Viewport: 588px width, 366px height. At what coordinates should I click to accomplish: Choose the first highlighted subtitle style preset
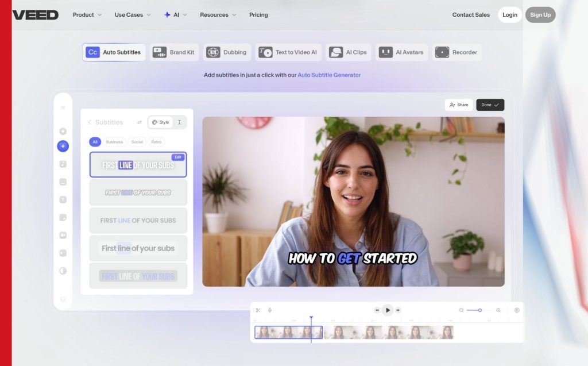pyautogui.click(x=138, y=165)
